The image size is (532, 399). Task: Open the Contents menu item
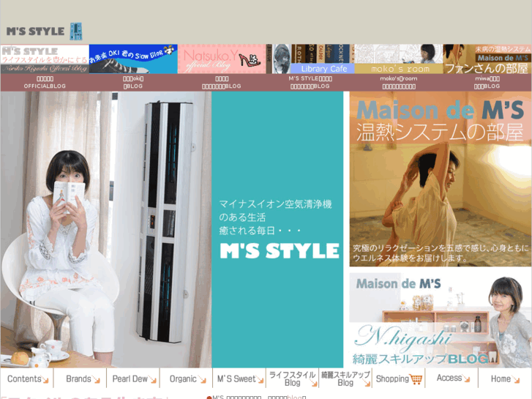[x=27, y=379]
